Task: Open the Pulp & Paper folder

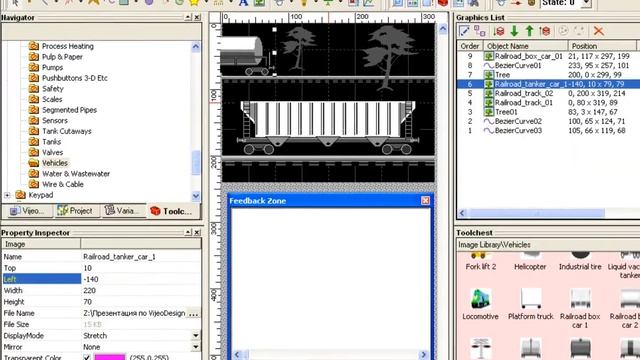Action: pyautogui.click(x=62, y=57)
